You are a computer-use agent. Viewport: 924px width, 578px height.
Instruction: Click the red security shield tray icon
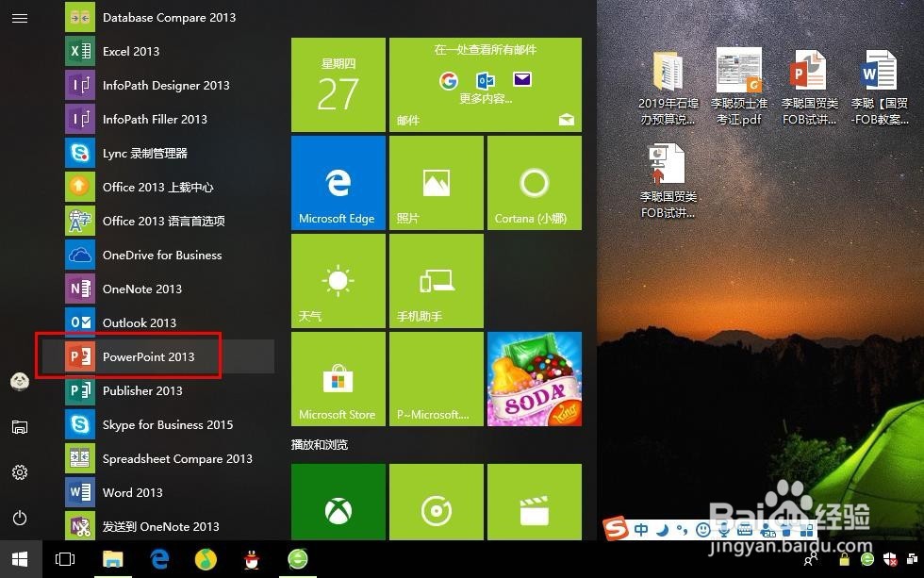890,558
